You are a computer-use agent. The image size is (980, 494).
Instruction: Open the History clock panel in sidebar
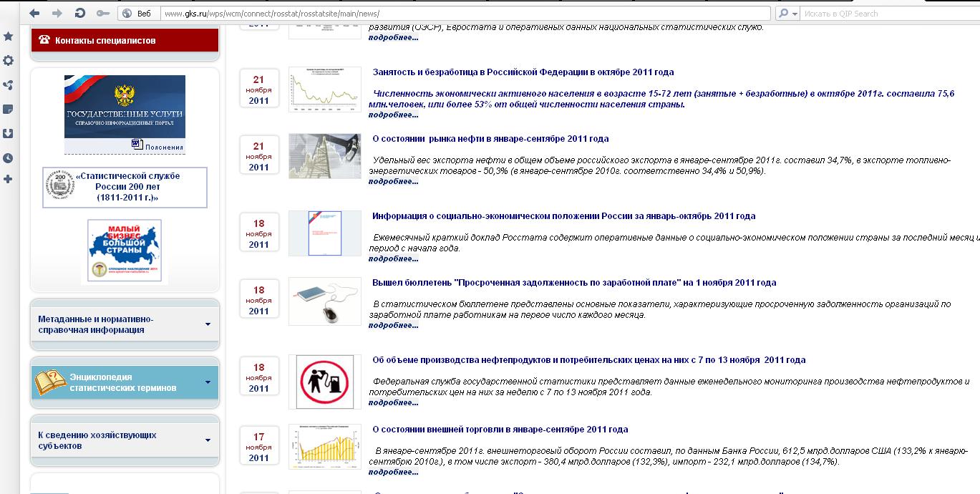pos(8,158)
